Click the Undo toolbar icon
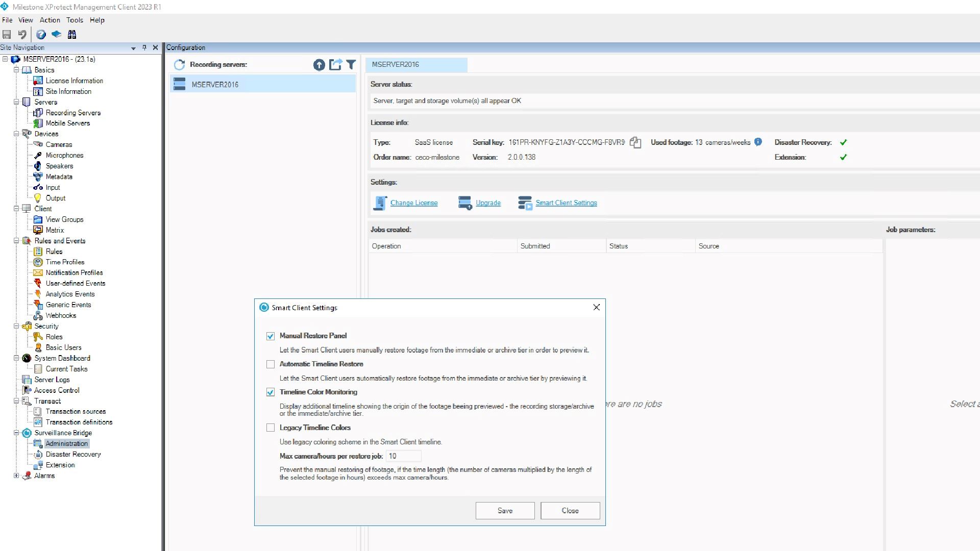Screen dimensions: 980x551 click(22, 35)
